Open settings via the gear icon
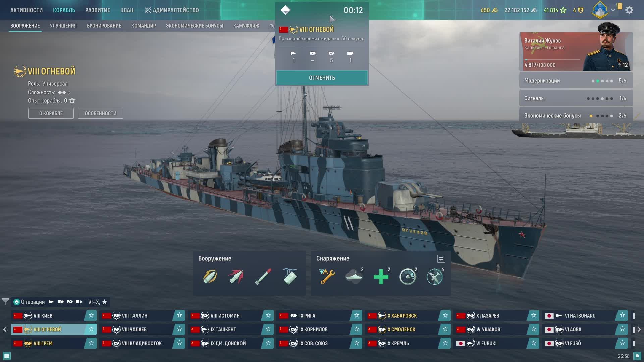The width and height of the screenshot is (644, 362). [629, 10]
